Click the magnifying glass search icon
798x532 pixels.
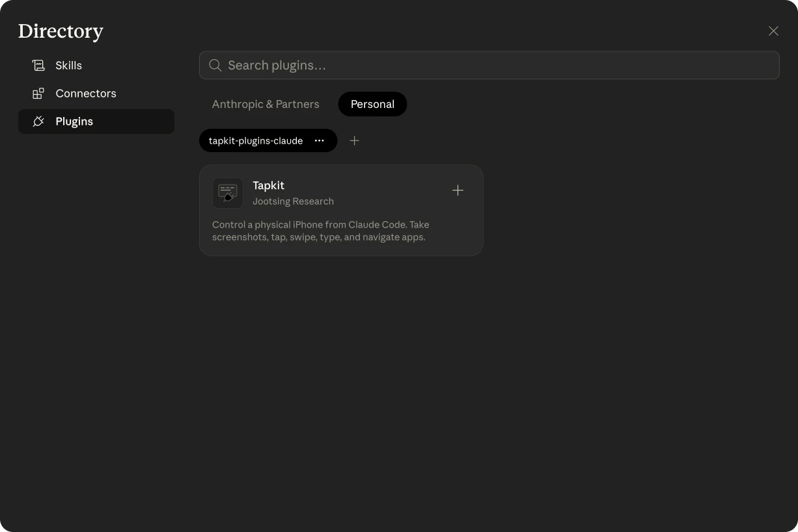click(215, 65)
